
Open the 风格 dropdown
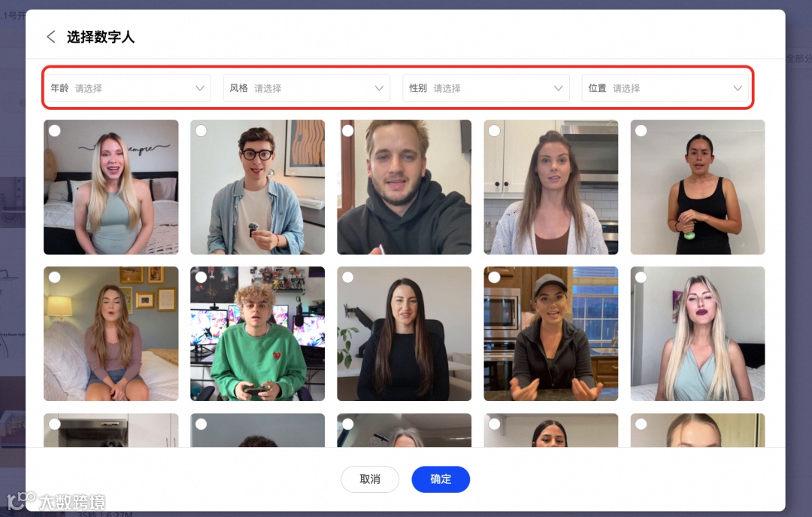(x=307, y=87)
